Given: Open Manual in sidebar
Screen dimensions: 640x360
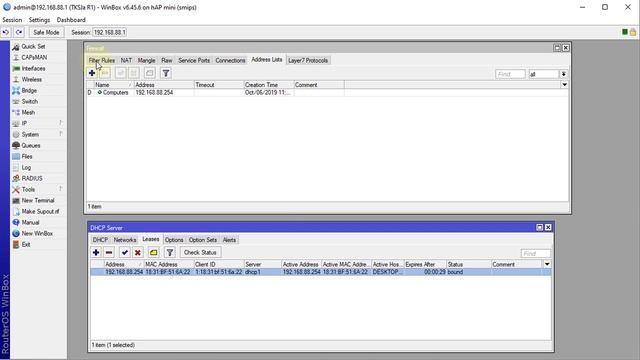Looking at the screenshot, I should (30, 222).
